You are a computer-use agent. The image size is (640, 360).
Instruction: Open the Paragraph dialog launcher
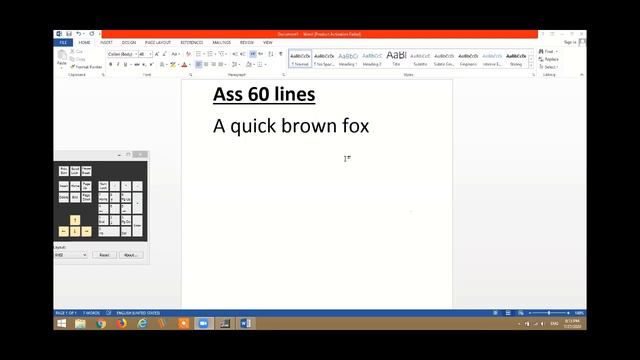(284, 75)
